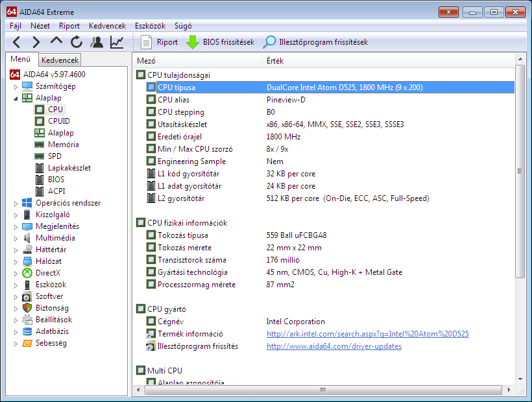Click the Megjelenítés monitor icon
This screenshot has width=532, height=402.
pos(27,226)
